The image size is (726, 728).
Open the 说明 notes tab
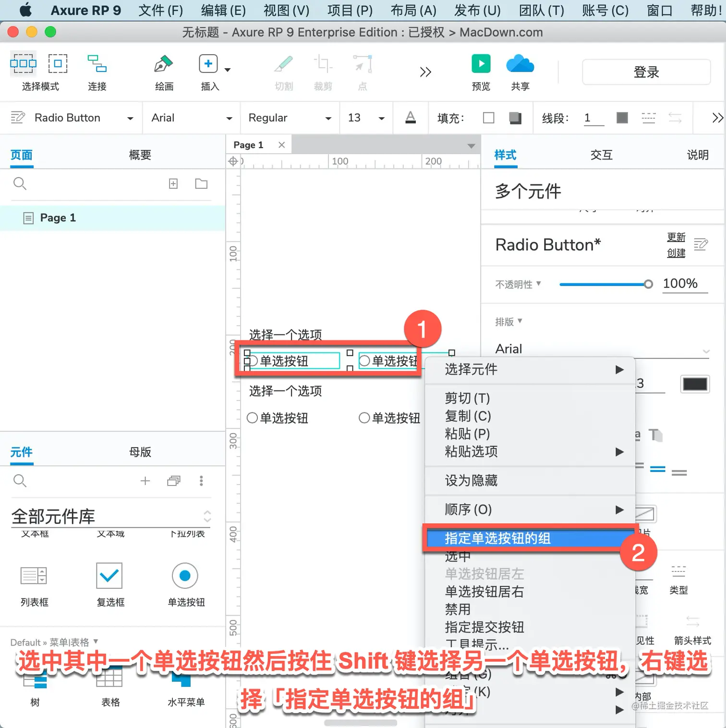point(698,155)
